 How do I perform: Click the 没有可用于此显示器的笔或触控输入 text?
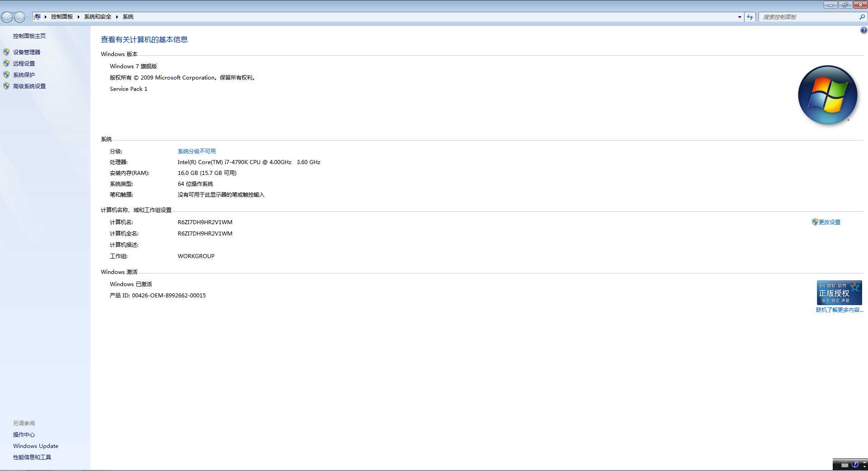[221, 195]
